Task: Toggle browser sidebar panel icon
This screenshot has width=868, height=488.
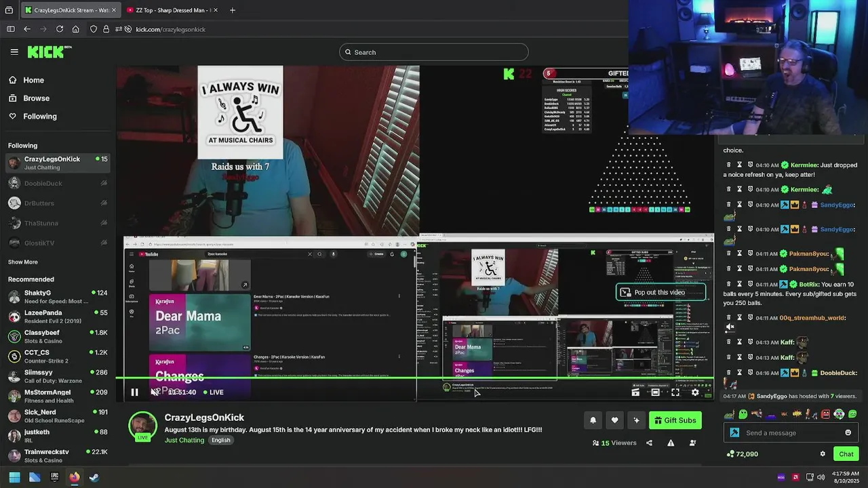Action: [10, 29]
